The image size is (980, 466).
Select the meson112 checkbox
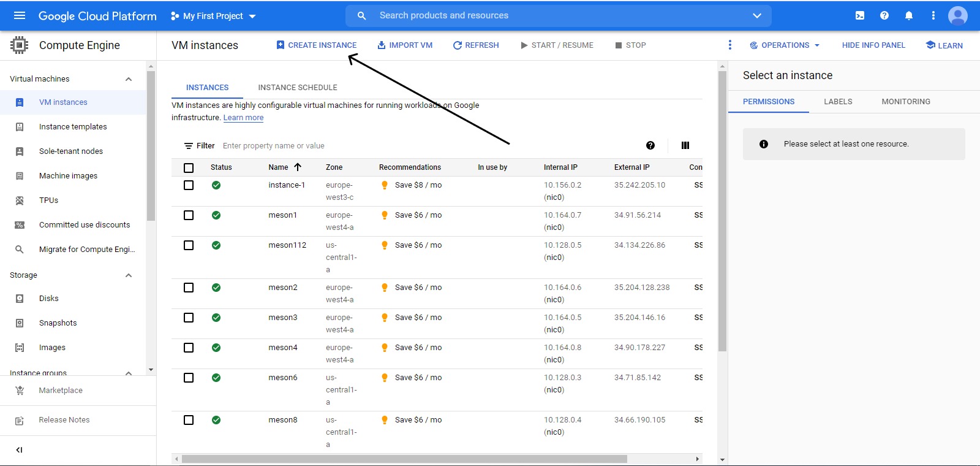[x=189, y=245]
